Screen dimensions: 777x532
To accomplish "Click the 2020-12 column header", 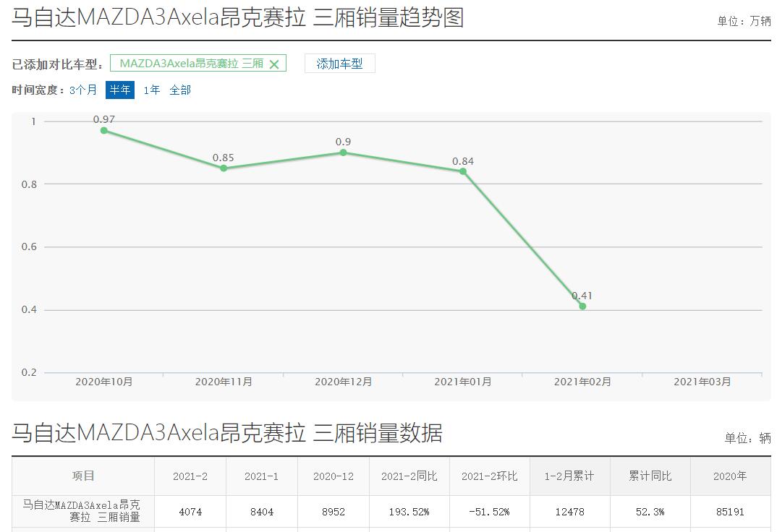I will coord(334,476).
